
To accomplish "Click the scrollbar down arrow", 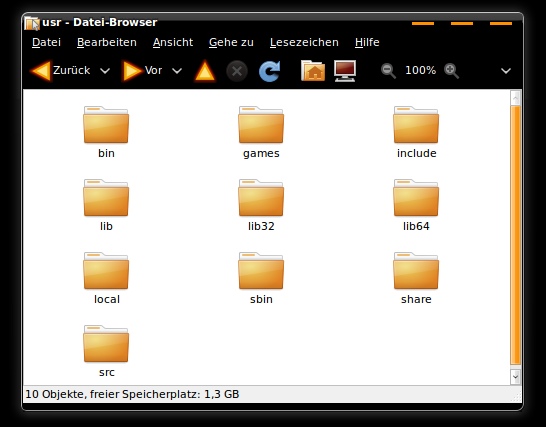I will (515, 377).
